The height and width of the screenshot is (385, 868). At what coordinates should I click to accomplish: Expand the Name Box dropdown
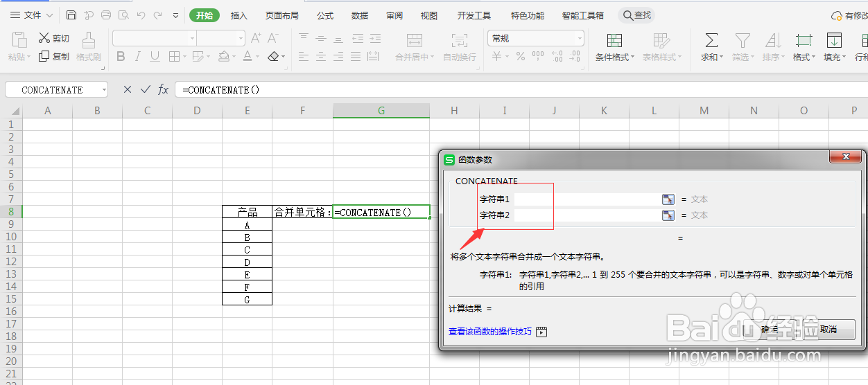[104, 90]
